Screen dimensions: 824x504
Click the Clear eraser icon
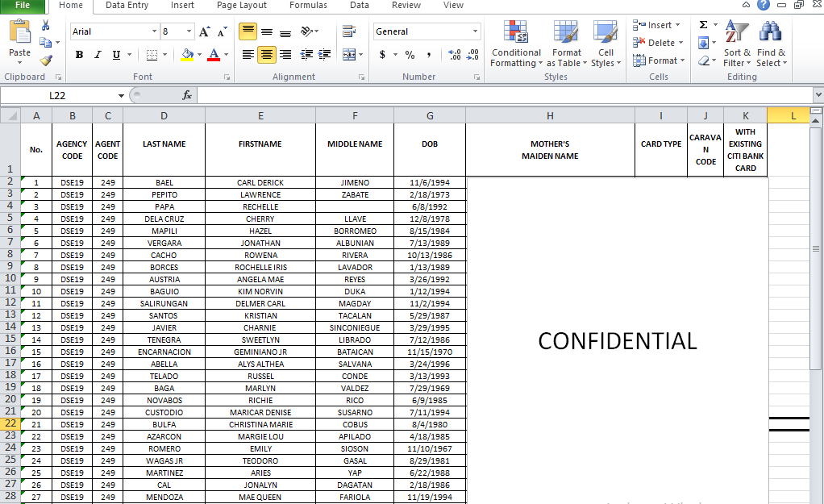coord(704,60)
